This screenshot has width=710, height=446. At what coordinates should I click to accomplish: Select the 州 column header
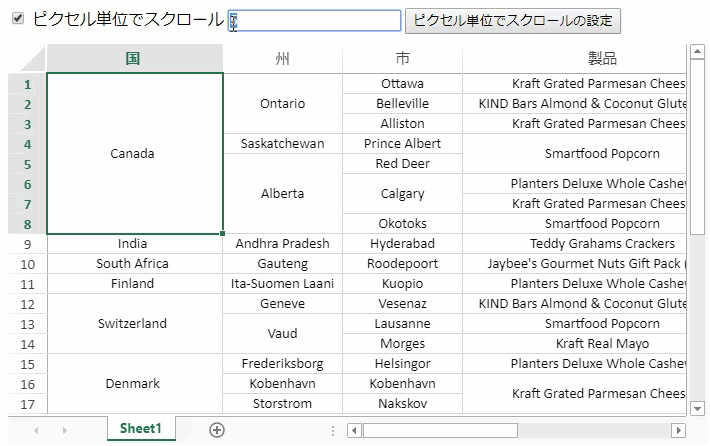point(282,58)
